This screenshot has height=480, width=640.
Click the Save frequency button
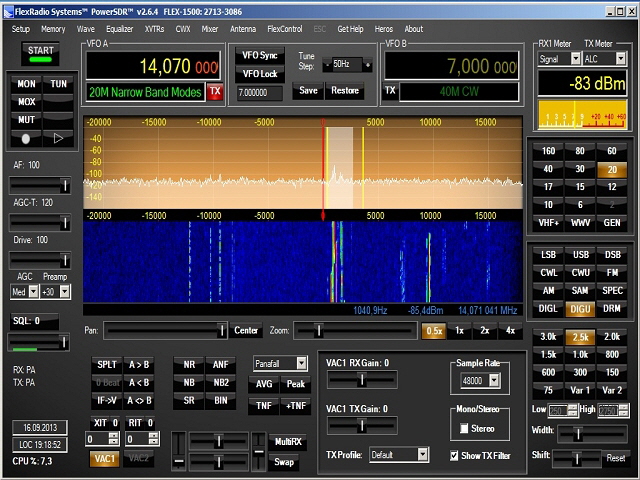coord(308,91)
